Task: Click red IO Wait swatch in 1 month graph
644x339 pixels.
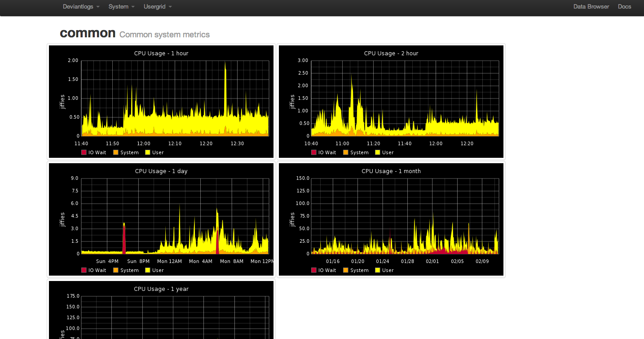Action: (313, 270)
